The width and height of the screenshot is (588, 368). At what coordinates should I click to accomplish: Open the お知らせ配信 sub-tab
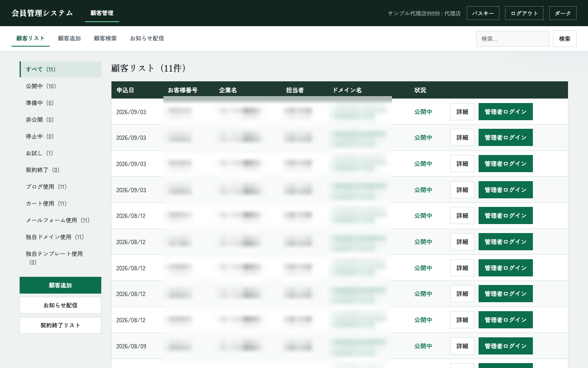click(147, 38)
